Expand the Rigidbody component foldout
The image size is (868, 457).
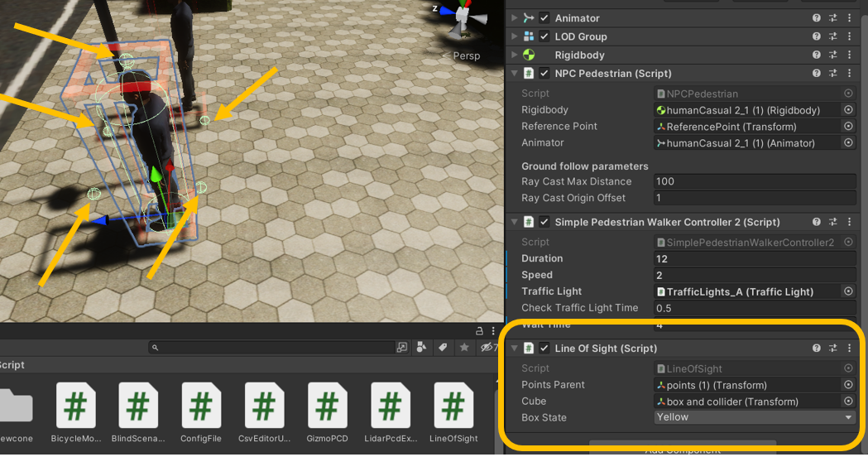(x=514, y=55)
